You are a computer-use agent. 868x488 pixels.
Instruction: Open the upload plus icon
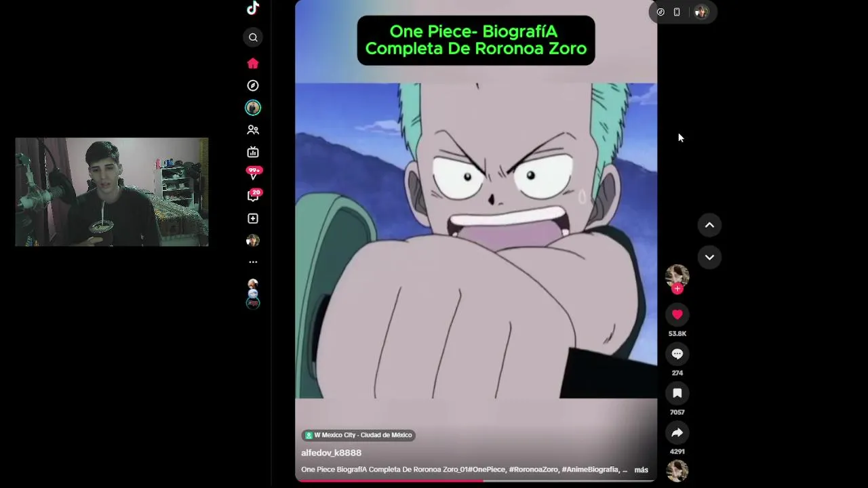253,218
